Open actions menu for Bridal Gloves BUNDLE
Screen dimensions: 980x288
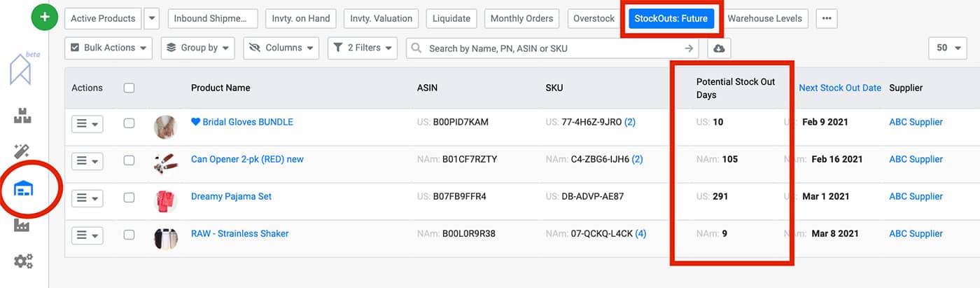(x=87, y=123)
